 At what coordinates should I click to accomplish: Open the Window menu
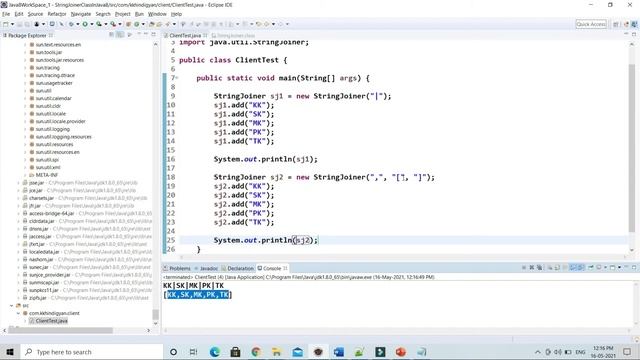[x=157, y=14]
